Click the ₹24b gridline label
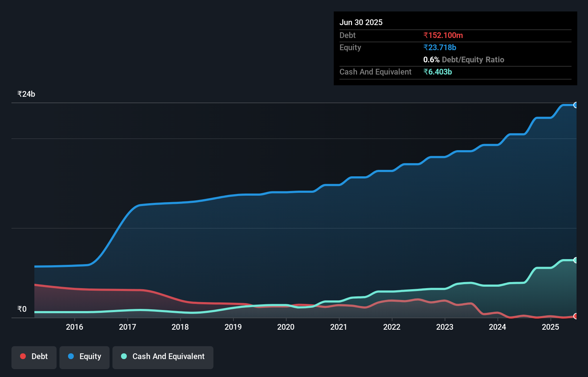 point(26,94)
